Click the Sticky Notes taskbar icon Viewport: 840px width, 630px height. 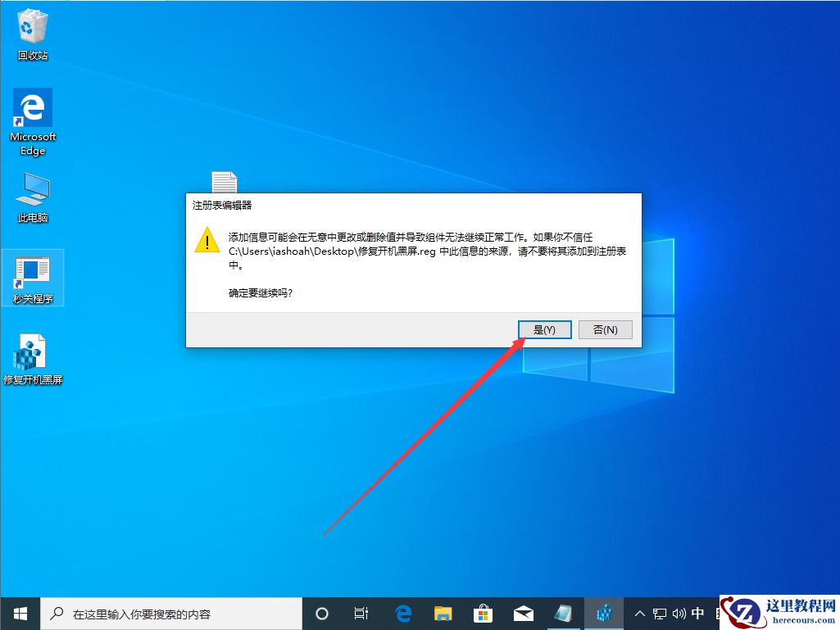coord(564,613)
